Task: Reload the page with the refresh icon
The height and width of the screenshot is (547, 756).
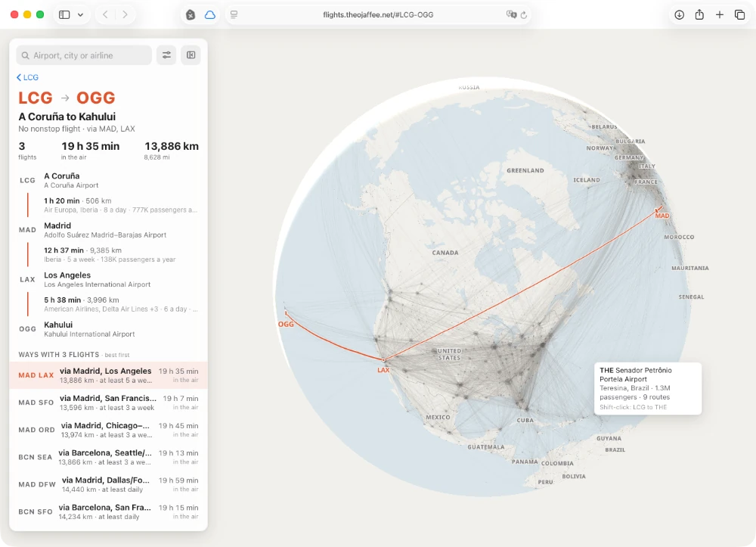Action: coord(524,15)
